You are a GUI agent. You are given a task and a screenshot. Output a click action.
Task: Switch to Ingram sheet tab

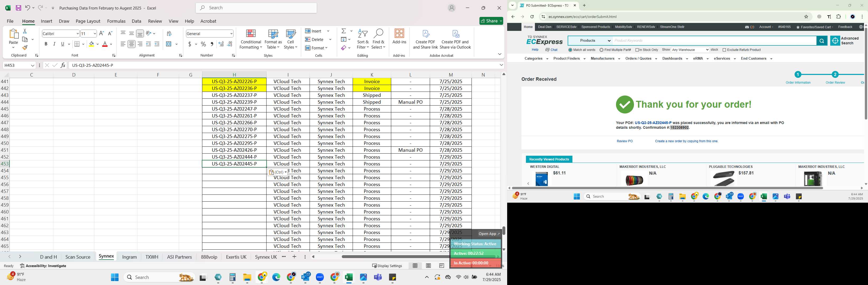[x=129, y=257]
